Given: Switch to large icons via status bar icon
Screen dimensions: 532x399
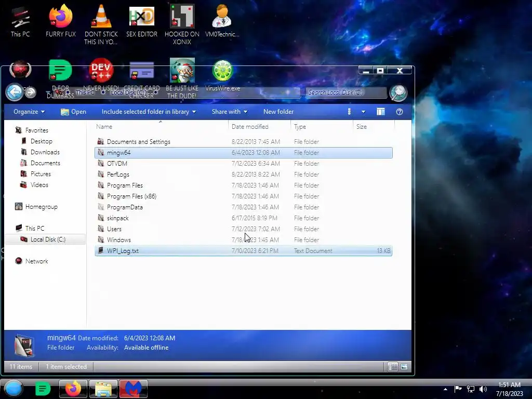Looking at the screenshot, I should click(x=404, y=367).
